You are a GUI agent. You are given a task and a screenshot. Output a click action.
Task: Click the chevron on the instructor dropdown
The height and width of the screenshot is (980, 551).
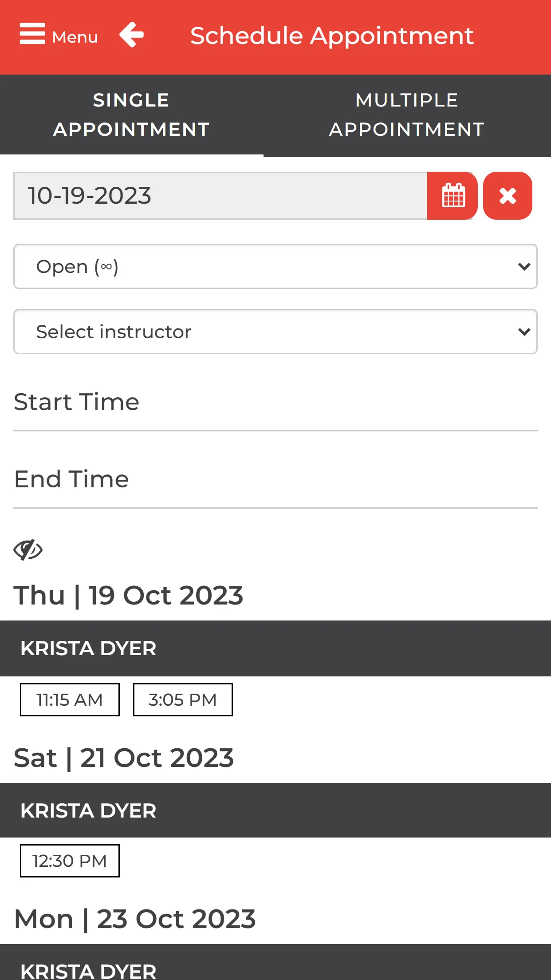(524, 332)
